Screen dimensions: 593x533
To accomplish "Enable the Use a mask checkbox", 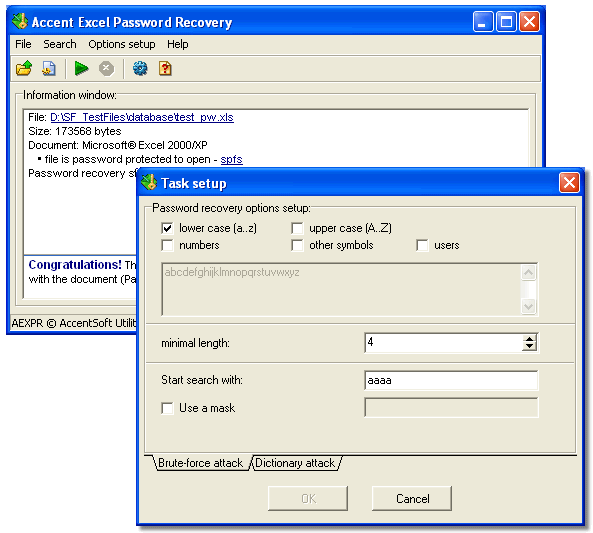I will 167,408.
